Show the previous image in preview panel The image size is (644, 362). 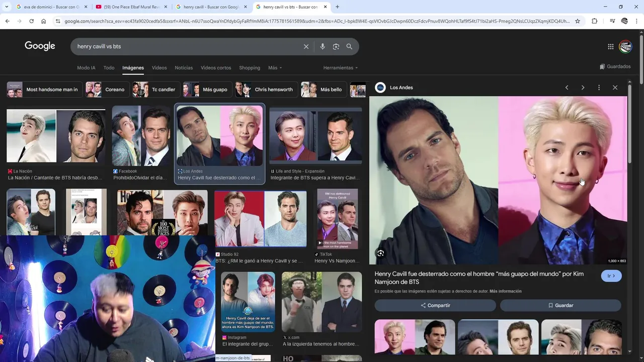567,87
